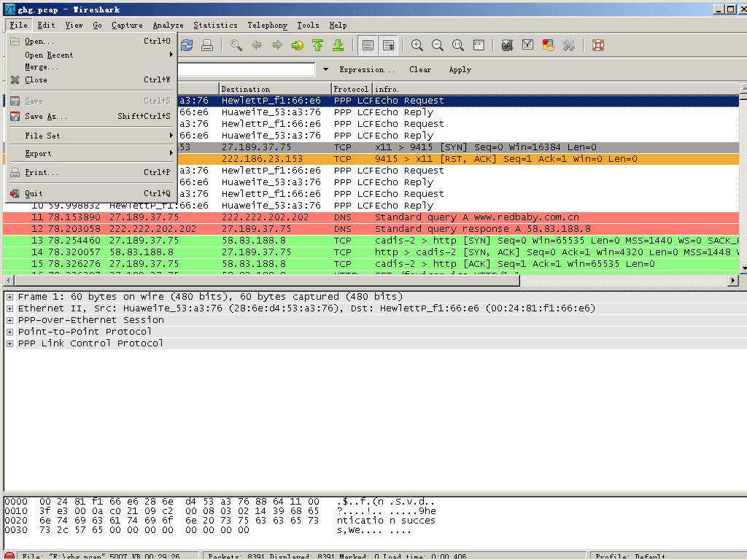The image size is (747, 560).
Task: Open the Telephony menu
Action: tap(267, 26)
